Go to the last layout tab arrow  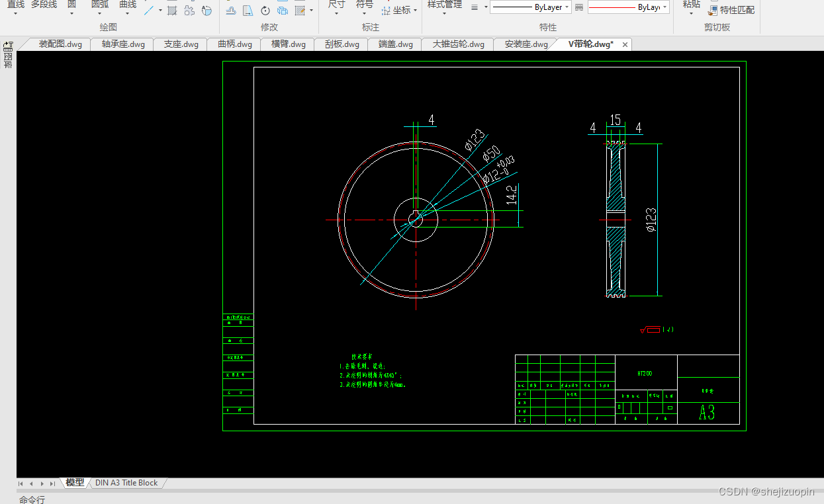pos(53,483)
